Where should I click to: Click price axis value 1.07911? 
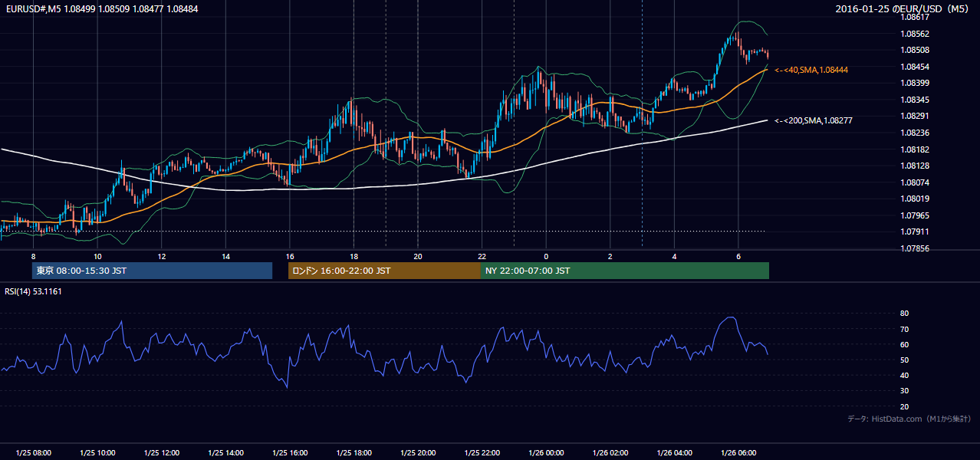[x=914, y=232]
